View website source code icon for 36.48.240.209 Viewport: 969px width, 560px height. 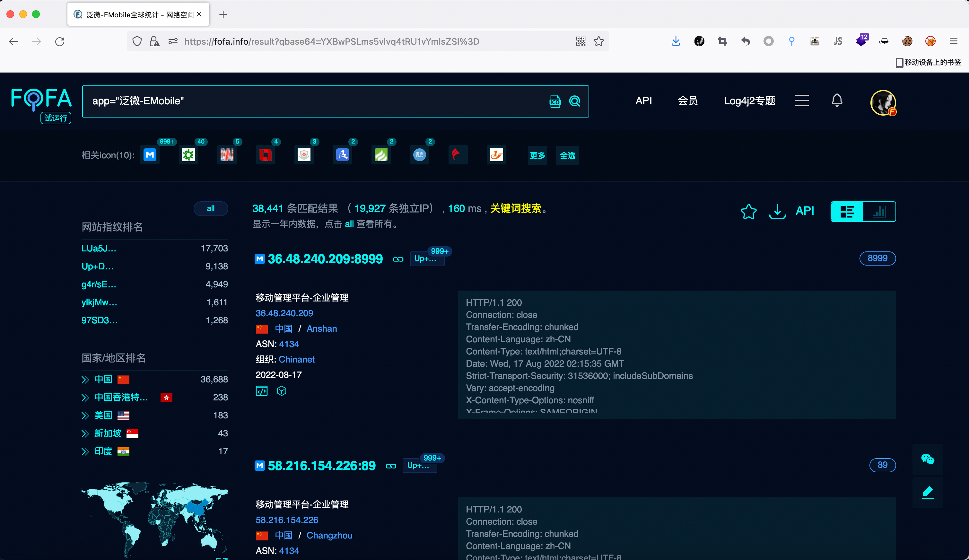261,391
